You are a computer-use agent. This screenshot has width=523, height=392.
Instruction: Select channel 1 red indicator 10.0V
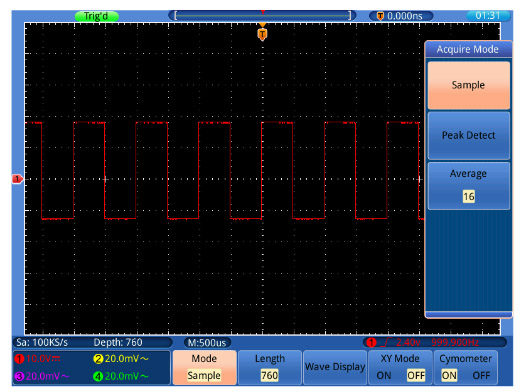click(38, 359)
